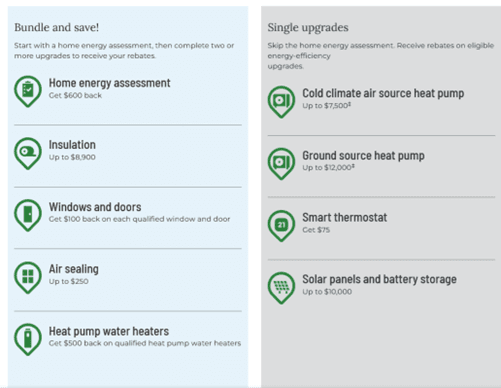Open Cold climate air source heat pump heading
Screen dimensions: 501x388
(x=383, y=93)
